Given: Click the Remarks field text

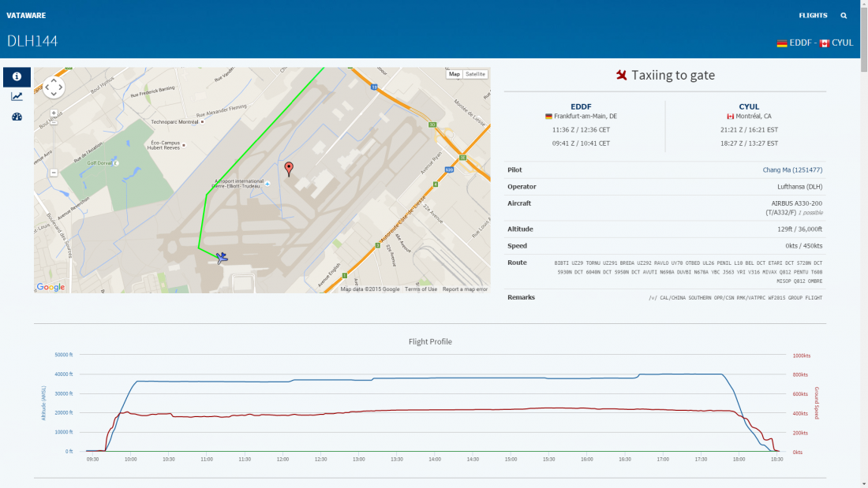Looking at the screenshot, I should pyautogui.click(x=735, y=298).
